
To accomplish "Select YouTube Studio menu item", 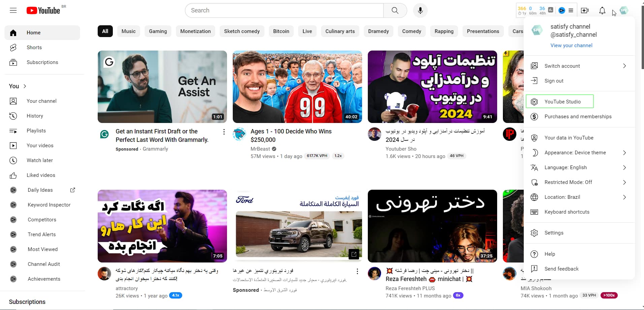I will click(562, 102).
